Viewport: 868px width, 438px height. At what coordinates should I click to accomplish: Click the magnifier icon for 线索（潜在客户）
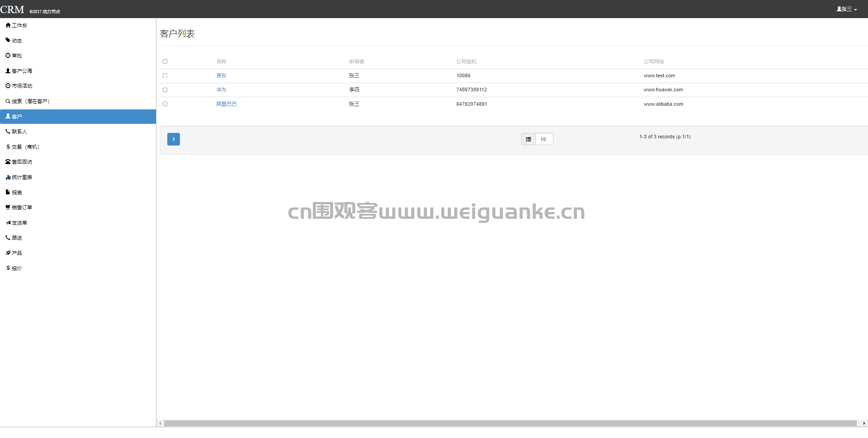click(x=8, y=101)
